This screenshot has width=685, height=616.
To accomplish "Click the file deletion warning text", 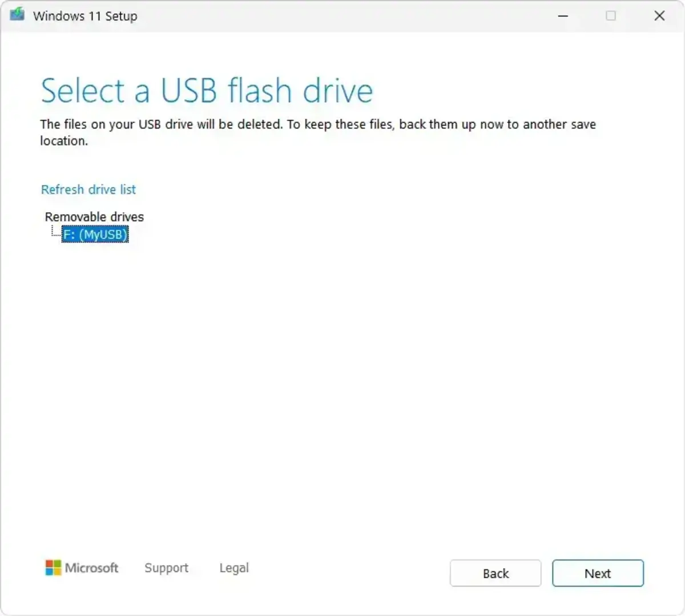I will pos(317,132).
